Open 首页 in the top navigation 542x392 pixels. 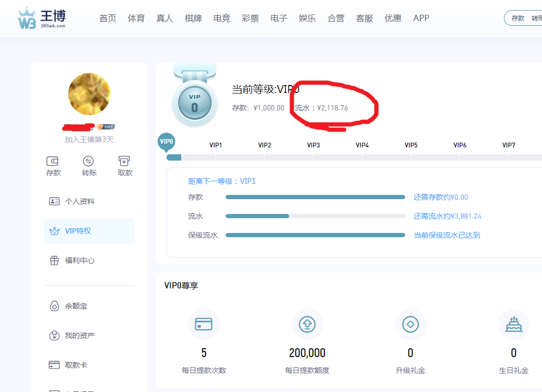tap(108, 18)
